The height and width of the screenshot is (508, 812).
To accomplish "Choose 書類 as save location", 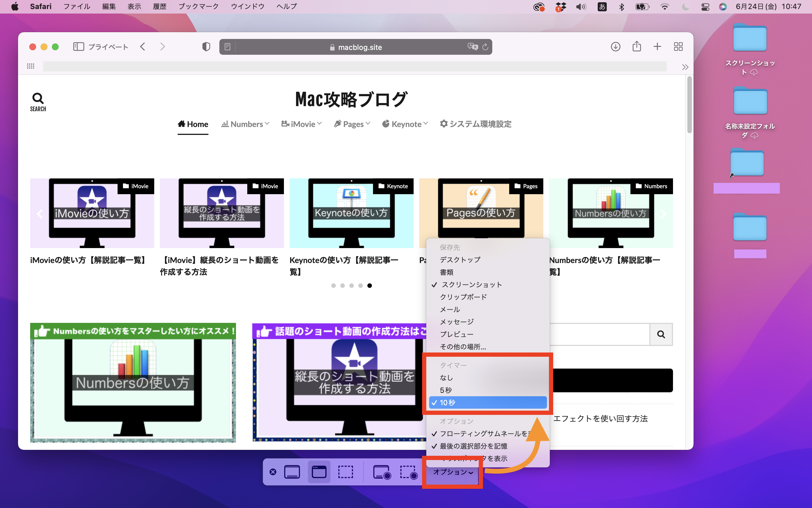I will point(488,272).
